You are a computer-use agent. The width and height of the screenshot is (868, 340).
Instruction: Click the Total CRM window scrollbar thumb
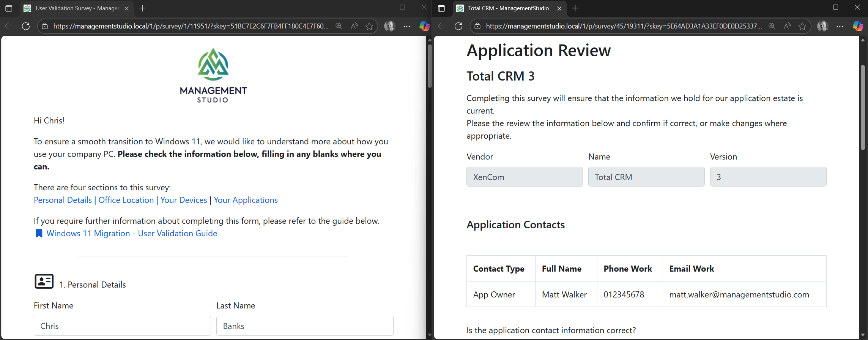click(863, 108)
